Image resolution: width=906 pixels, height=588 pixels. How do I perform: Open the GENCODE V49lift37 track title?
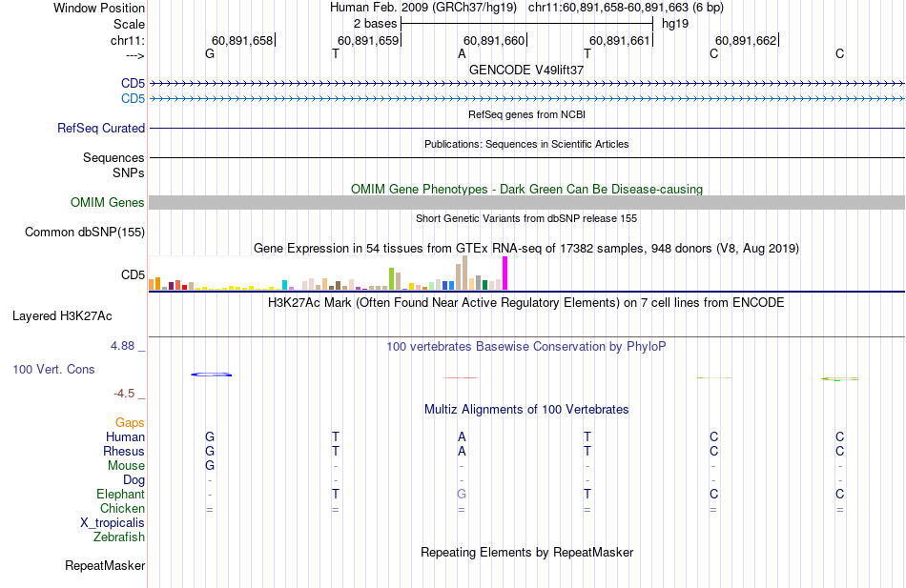526,70
